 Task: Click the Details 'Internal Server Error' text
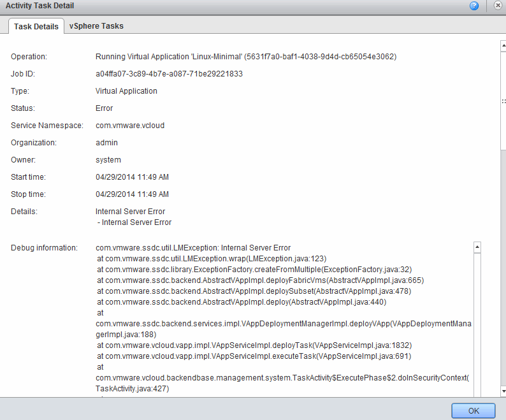click(x=130, y=212)
